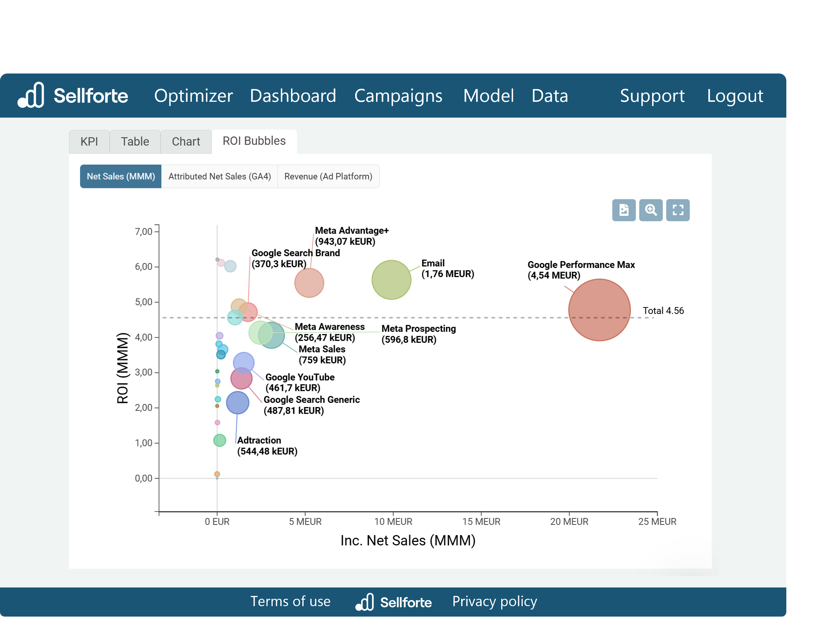Click the 'Email (1,76 MEUR)' label
Screen dimensions: 840x618
tap(448, 268)
